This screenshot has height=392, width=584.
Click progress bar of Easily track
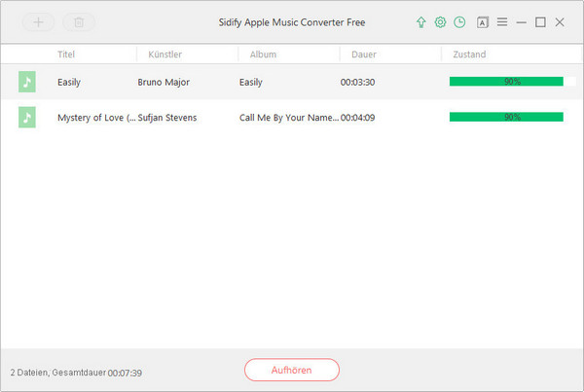(513, 82)
